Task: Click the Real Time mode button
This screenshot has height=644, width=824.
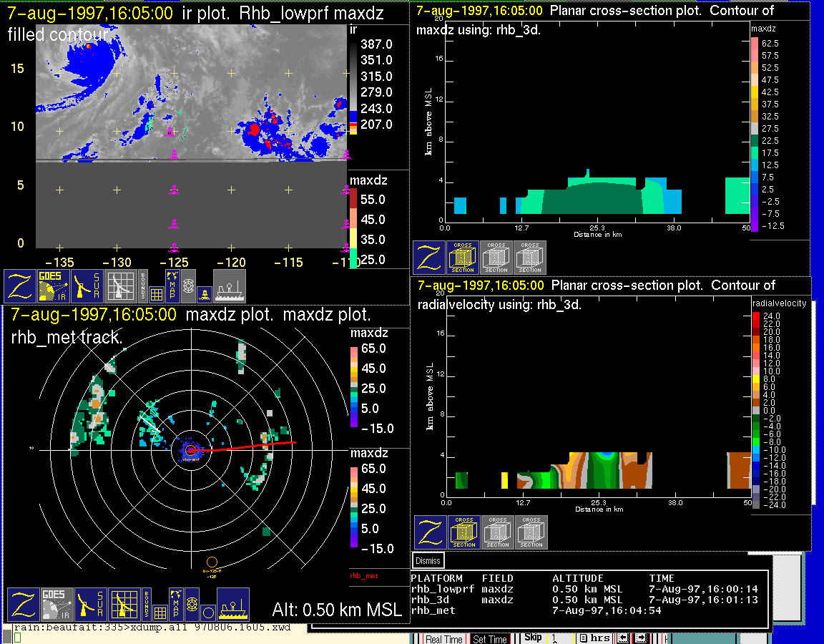Action: (x=443, y=639)
